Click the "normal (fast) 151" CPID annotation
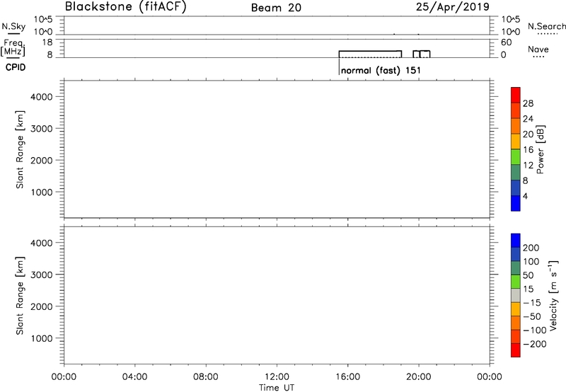 click(x=381, y=70)
